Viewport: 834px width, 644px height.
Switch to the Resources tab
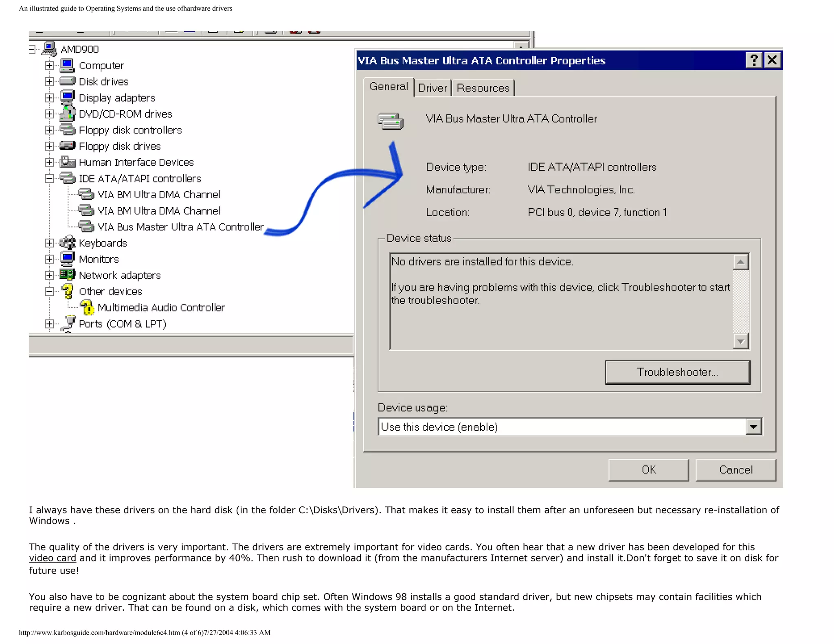tap(483, 88)
